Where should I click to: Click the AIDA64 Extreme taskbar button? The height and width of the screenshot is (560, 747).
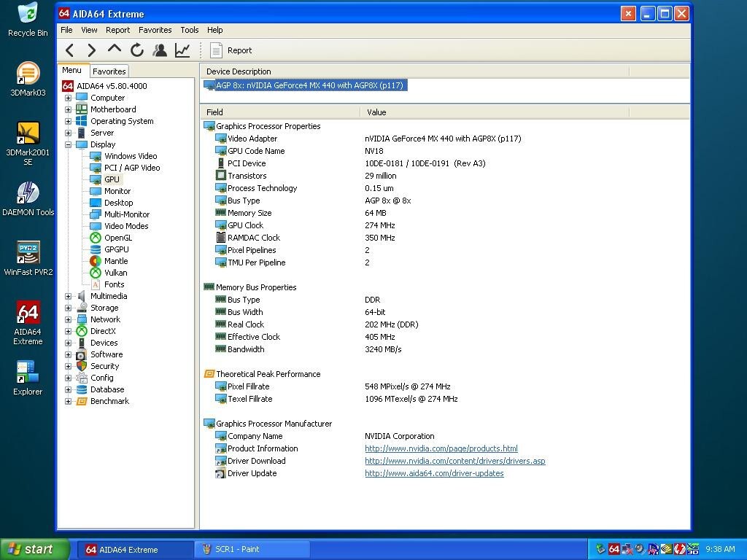click(135, 550)
